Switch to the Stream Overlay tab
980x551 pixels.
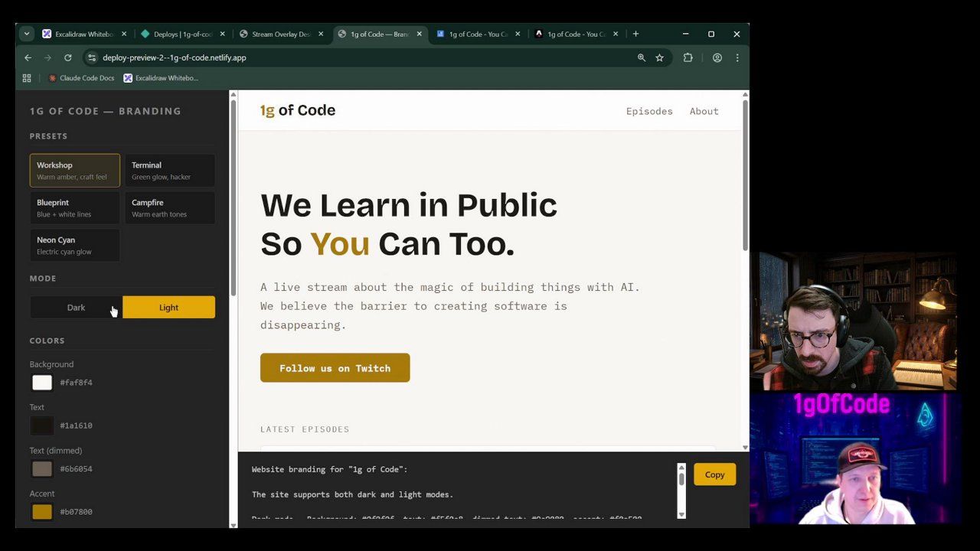[280, 34]
